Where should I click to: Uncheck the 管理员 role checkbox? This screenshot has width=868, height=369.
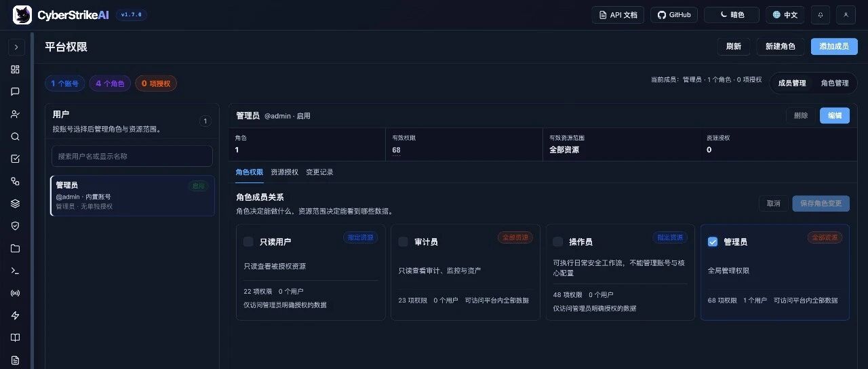[x=712, y=241]
